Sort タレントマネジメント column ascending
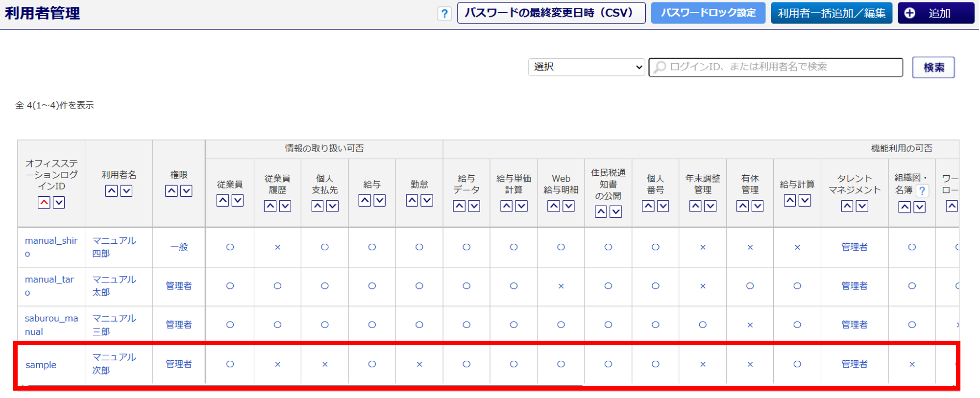This screenshot has height=398, width=980. (x=847, y=206)
